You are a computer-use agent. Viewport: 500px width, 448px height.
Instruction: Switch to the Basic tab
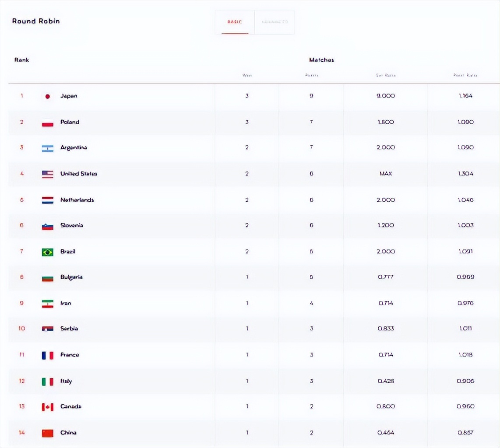(x=235, y=22)
